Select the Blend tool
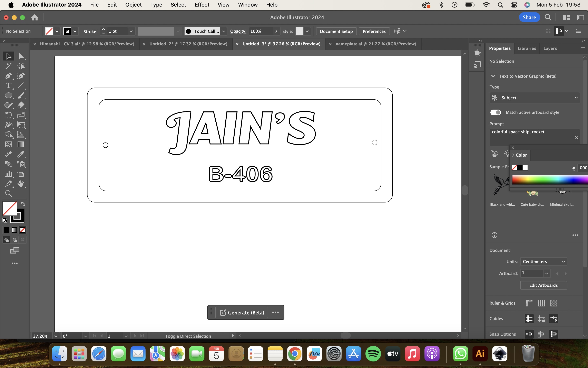The width and height of the screenshot is (588, 368). point(9,164)
